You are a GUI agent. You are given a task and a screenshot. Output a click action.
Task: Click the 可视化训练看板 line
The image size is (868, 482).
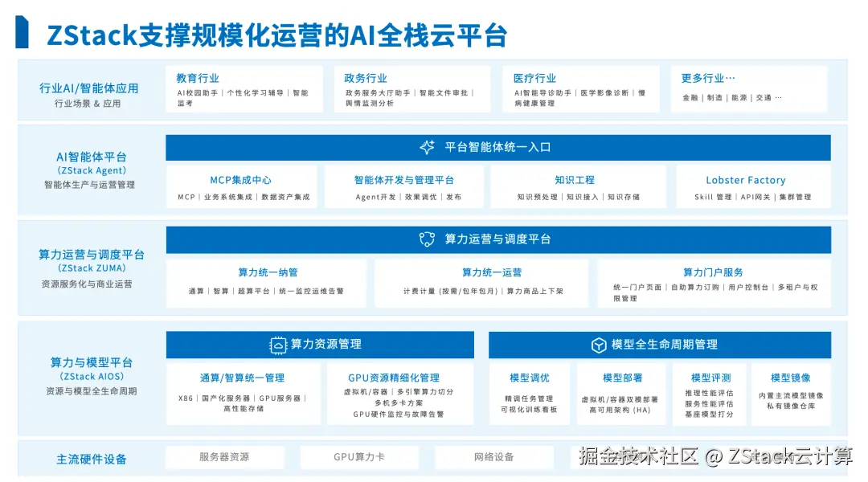(x=529, y=410)
